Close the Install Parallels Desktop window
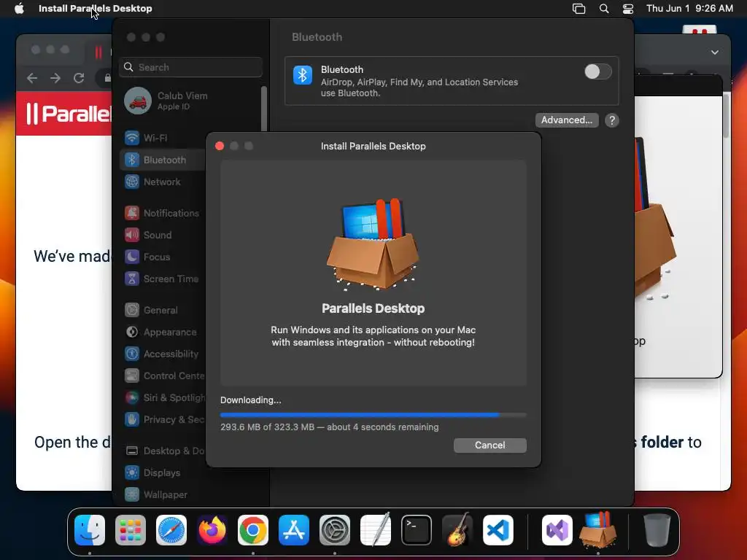The image size is (747, 560). click(x=220, y=146)
